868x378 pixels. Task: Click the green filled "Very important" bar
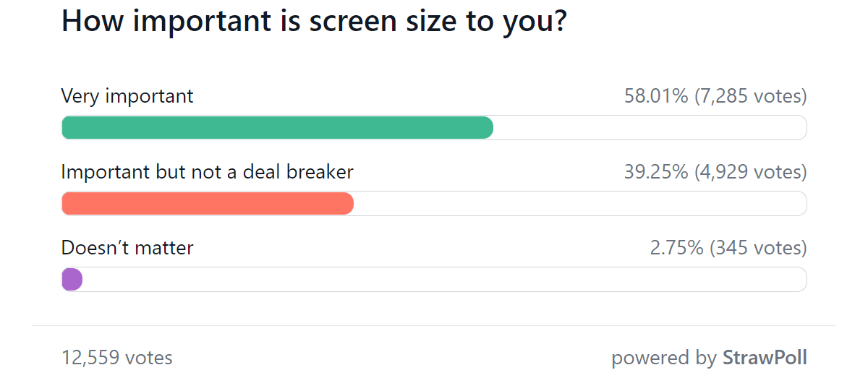tap(277, 127)
